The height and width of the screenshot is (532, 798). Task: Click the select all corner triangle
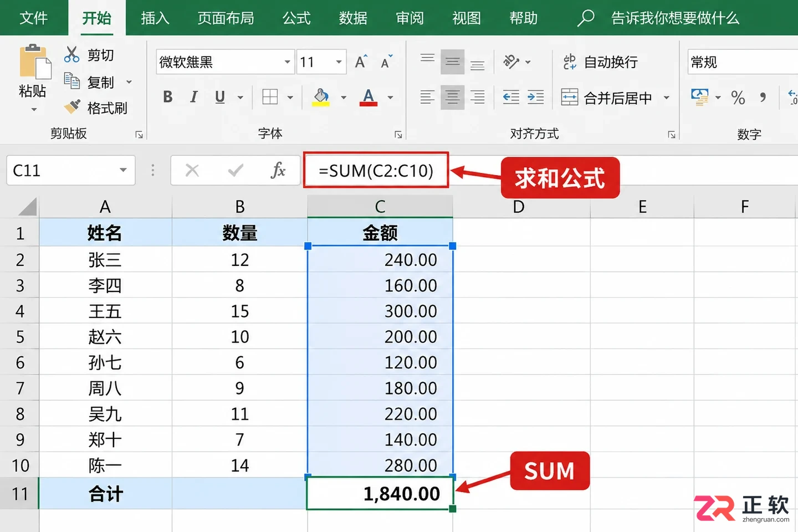tap(27, 207)
